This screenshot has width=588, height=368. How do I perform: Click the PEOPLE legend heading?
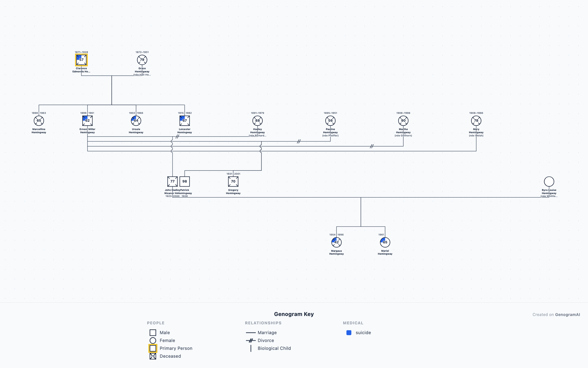(156, 323)
